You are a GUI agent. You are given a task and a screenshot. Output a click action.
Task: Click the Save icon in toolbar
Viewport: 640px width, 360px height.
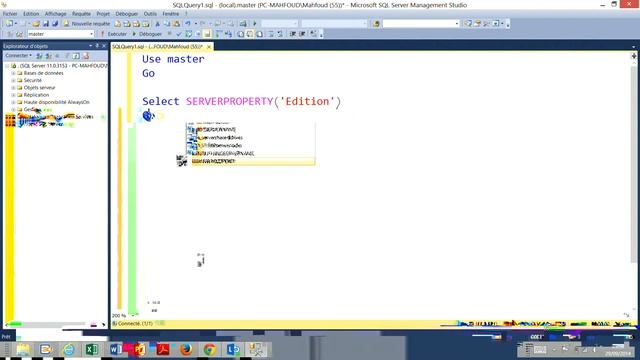(46, 24)
